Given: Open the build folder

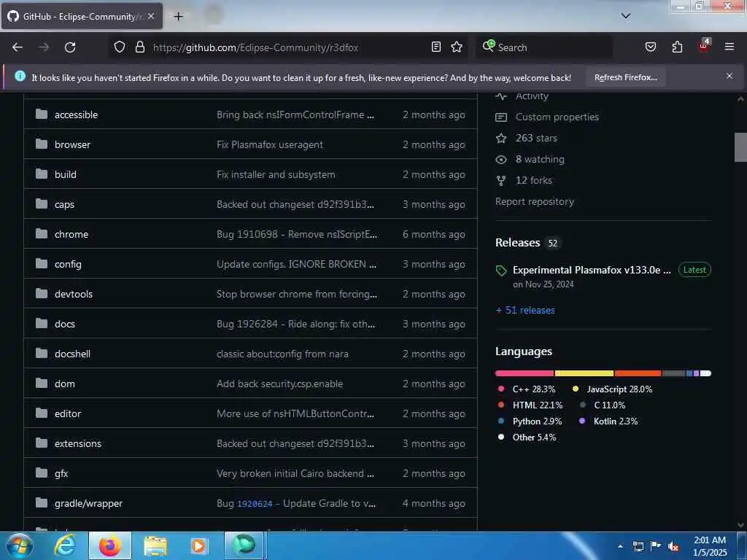Looking at the screenshot, I should pyautogui.click(x=65, y=174).
